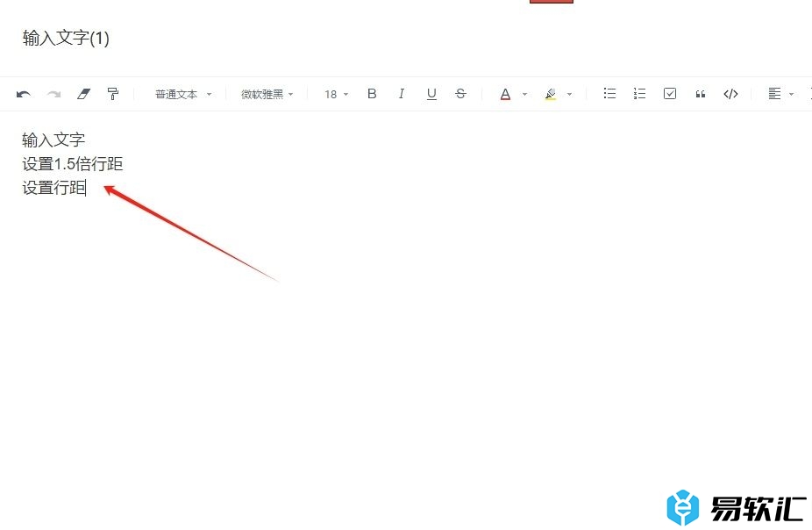812x530 pixels.
Task: Insert a checkbox task list
Action: [670, 94]
